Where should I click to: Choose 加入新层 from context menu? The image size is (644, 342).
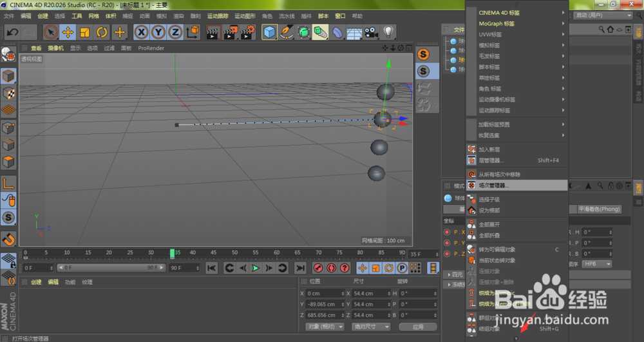click(516, 149)
